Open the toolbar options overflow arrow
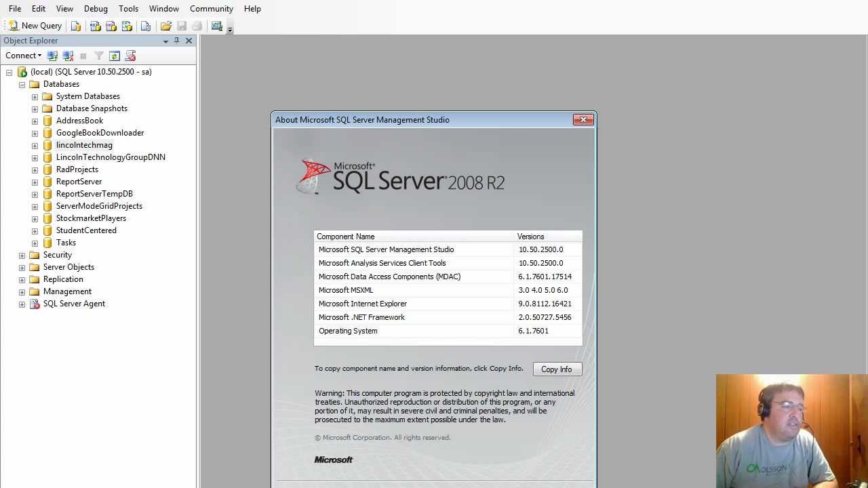Viewport: 868px width, 488px height. click(230, 29)
